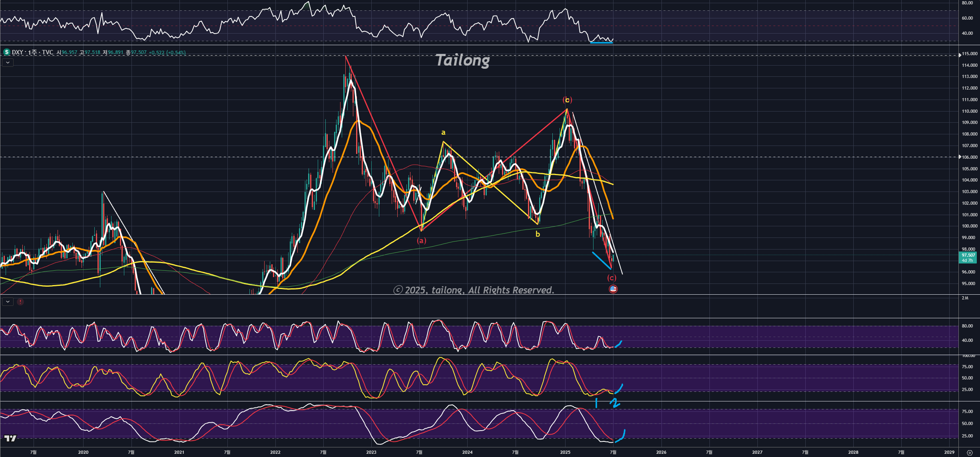Click the DXY 1주 TVC symbol title
Viewport: 980px width, 457px height.
32,52
